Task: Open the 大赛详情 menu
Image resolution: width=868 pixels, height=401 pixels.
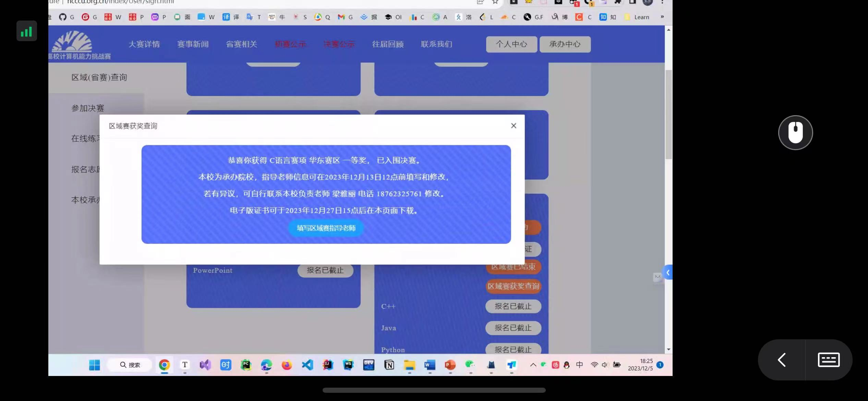Action: pos(144,44)
